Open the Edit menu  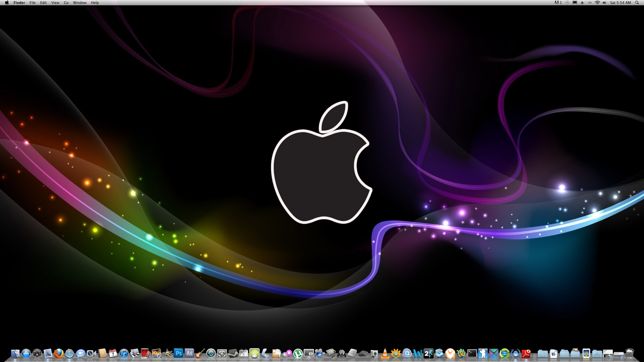tap(43, 3)
